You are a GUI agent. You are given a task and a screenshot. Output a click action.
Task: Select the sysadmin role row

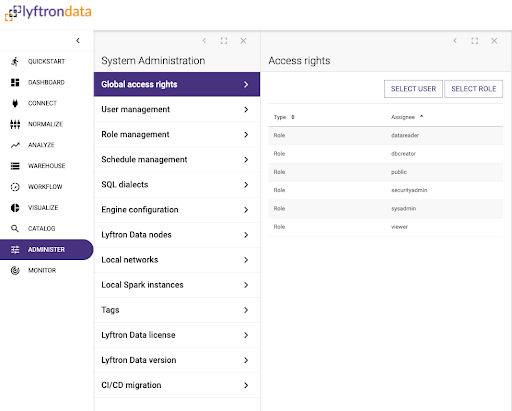pos(386,208)
